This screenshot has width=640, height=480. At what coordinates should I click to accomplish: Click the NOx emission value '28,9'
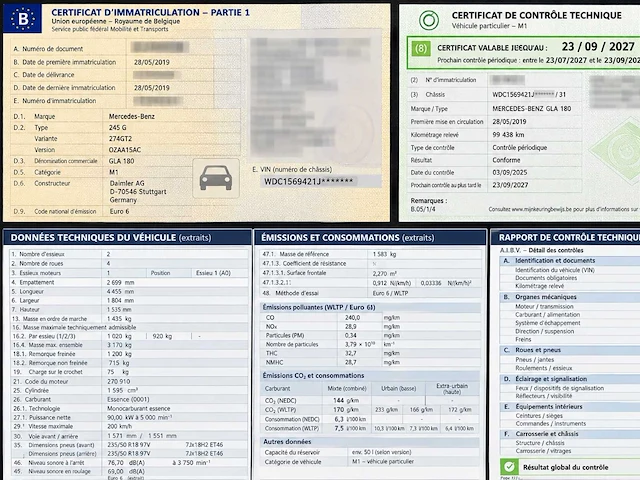point(351,327)
